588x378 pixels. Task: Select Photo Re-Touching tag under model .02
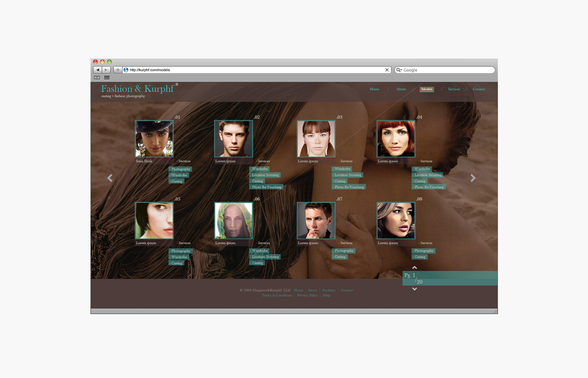point(266,187)
